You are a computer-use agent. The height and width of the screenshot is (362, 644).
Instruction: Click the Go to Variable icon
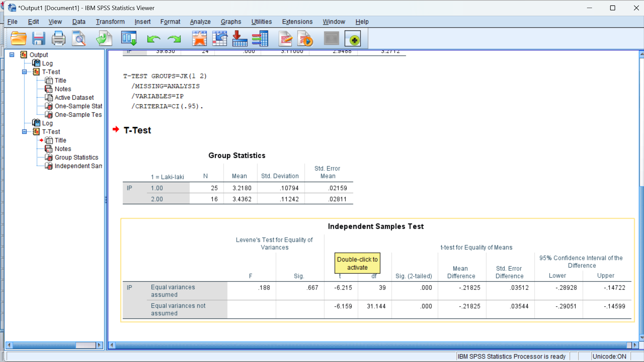[240, 39]
